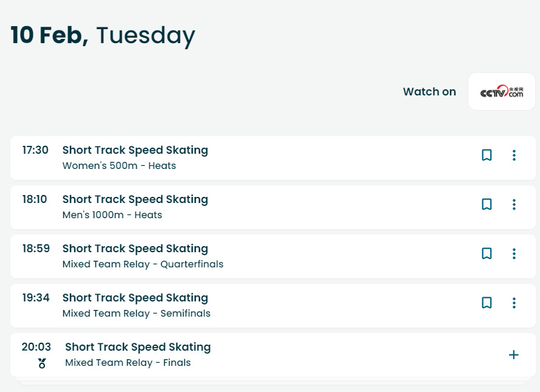Open the CCTV.com broadcaster logo
The image size is (540, 392).
pos(502,92)
